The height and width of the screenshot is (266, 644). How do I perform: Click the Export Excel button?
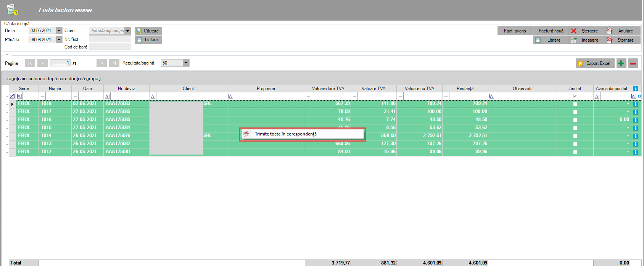[595, 63]
